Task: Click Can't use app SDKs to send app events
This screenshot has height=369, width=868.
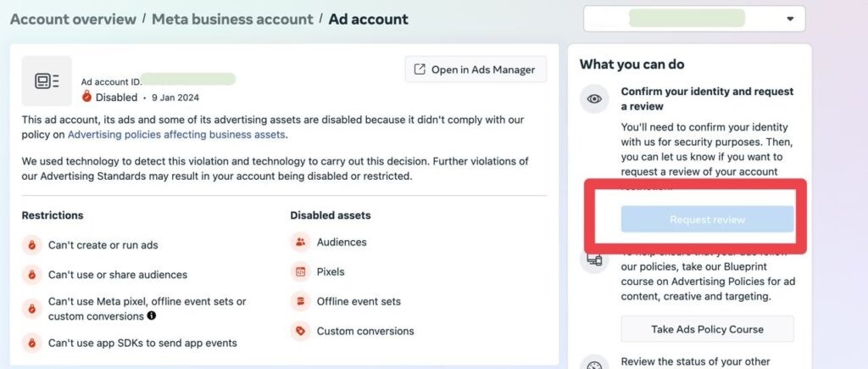Action: point(142,343)
